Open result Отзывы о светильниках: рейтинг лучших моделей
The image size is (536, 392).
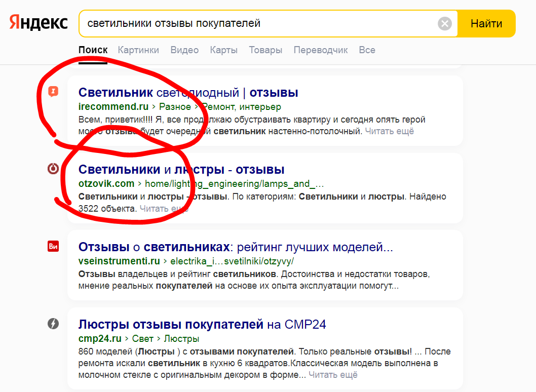coord(236,247)
